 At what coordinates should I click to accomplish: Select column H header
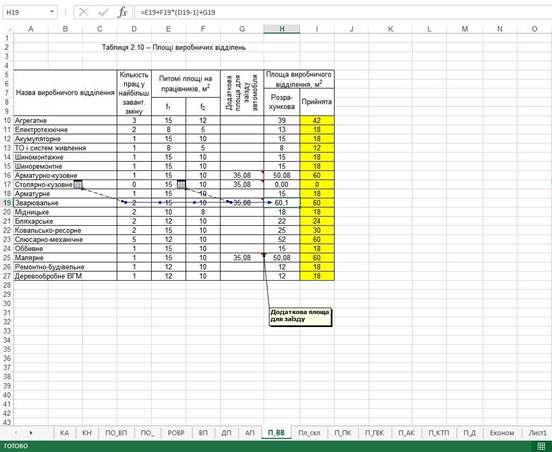click(282, 29)
